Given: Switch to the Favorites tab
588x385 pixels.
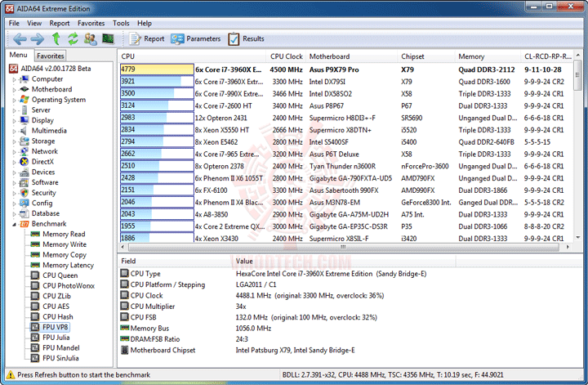Looking at the screenshot, I should point(51,56).
